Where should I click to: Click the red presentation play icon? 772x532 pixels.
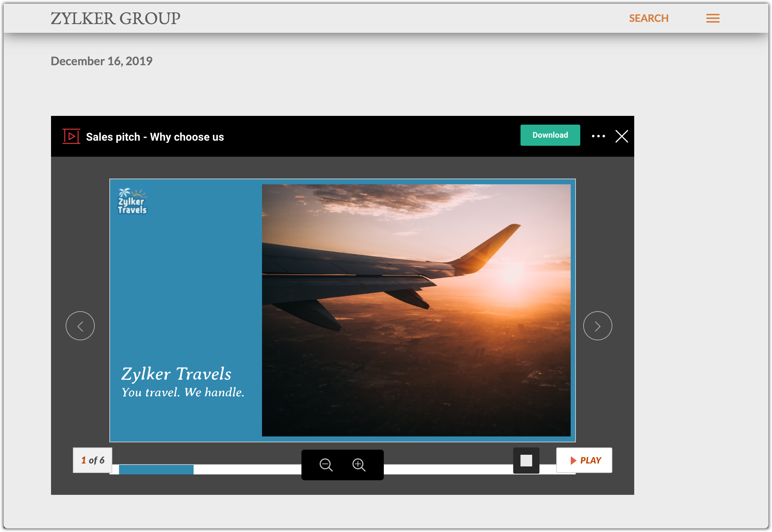(x=71, y=136)
